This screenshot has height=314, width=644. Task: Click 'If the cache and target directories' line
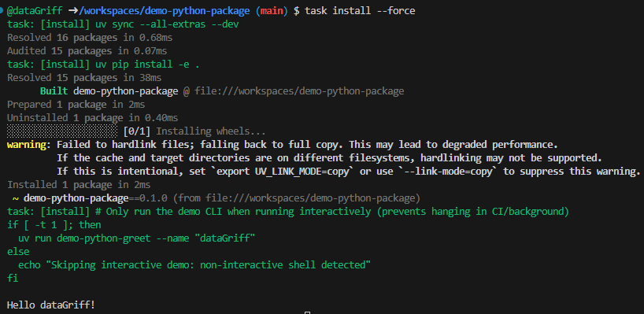(329, 158)
